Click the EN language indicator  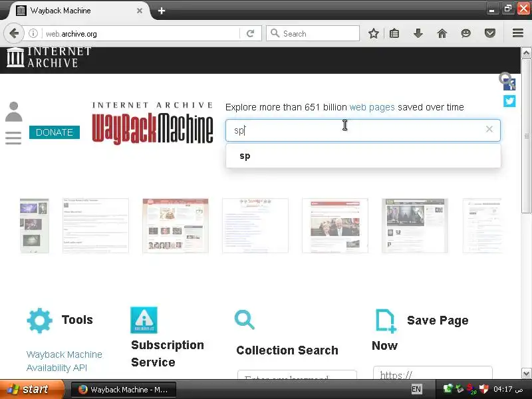tap(416, 389)
